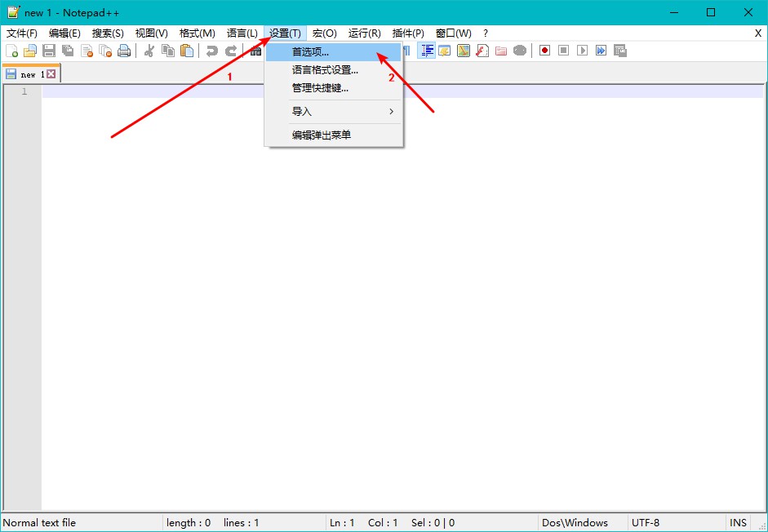
Task: Toggle the Show Indent Guide icon
Action: [427, 51]
